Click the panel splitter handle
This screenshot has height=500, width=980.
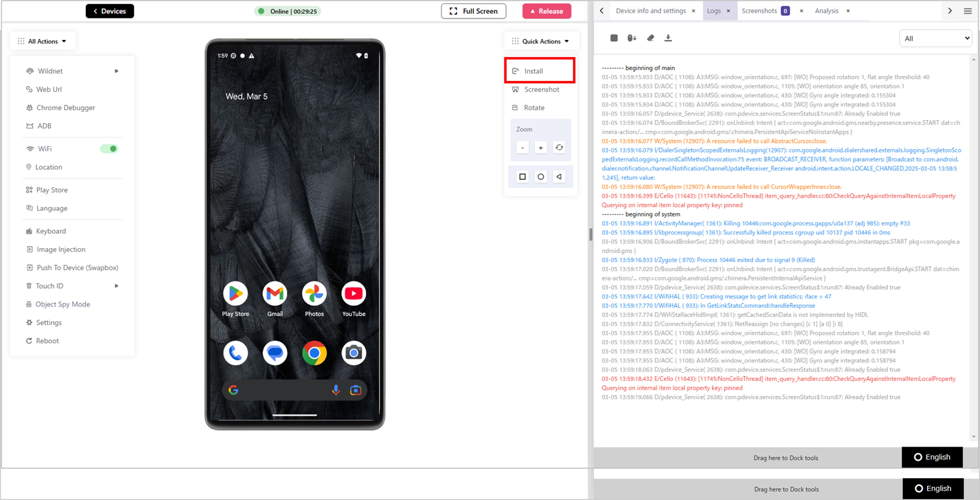point(590,234)
